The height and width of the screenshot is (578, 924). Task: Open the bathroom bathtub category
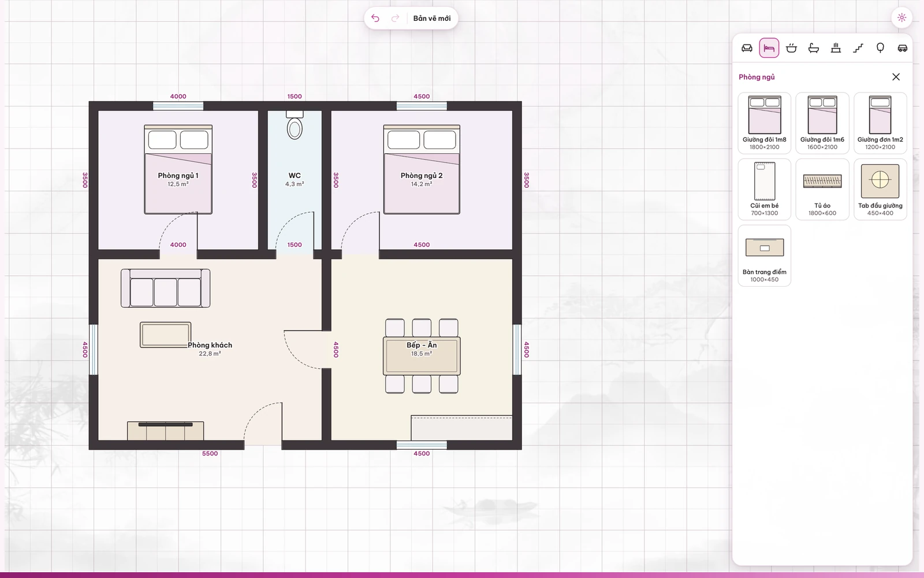point(814,48)
